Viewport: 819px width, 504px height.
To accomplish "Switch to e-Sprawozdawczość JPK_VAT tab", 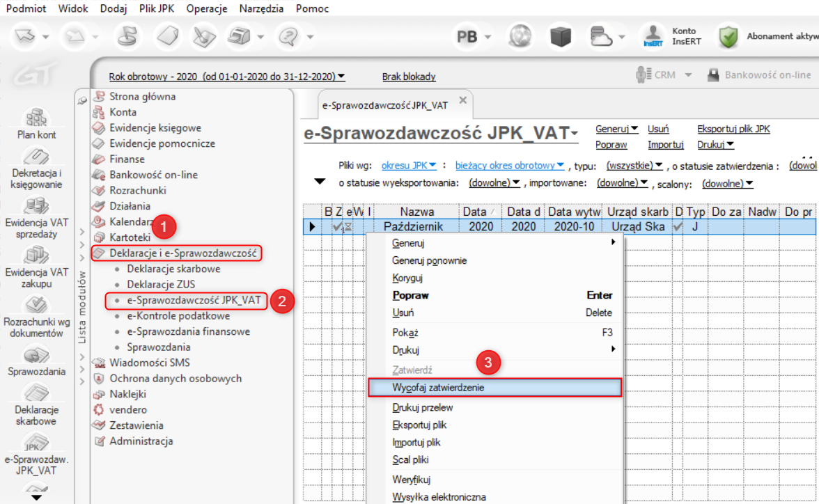I will 385,105.
